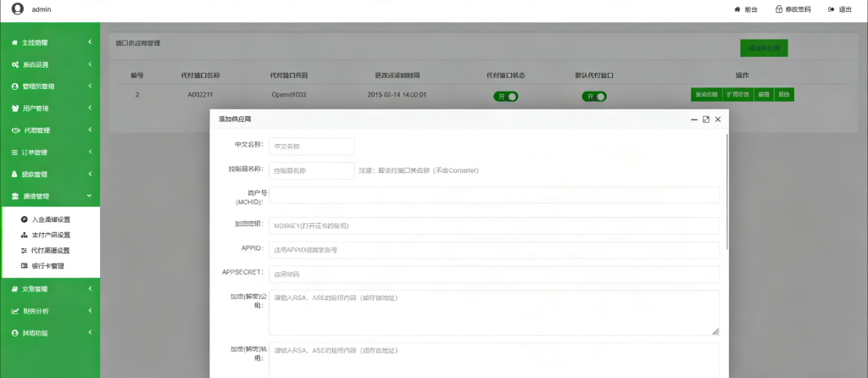Click the home icon next to 前台
The width and height of the screenshot is (868, 378).
[x=737, y=9]
